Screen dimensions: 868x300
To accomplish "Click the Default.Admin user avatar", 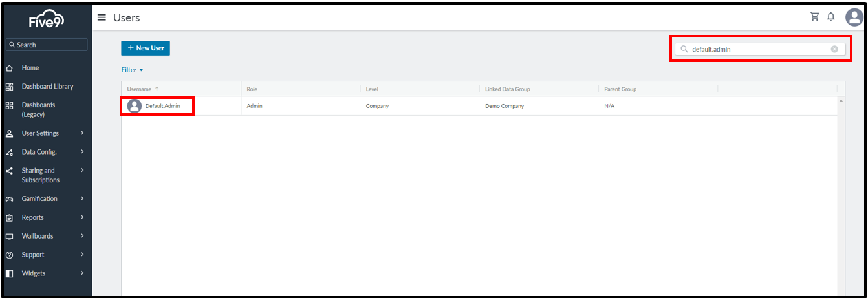I will [135, 106].
